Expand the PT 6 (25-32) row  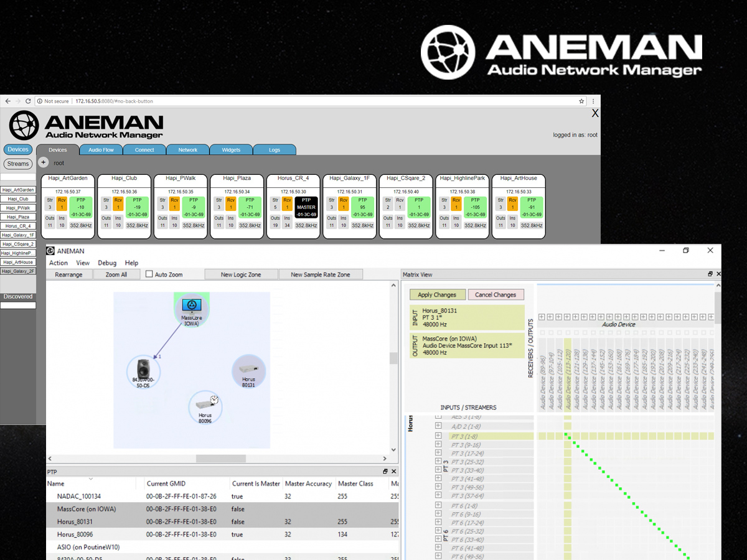coord(438,531)
